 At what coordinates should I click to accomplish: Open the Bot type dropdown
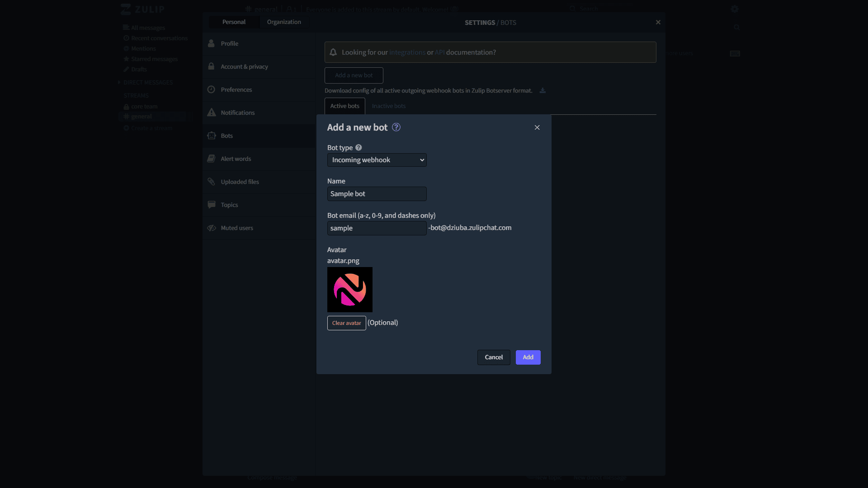(377, 160)
